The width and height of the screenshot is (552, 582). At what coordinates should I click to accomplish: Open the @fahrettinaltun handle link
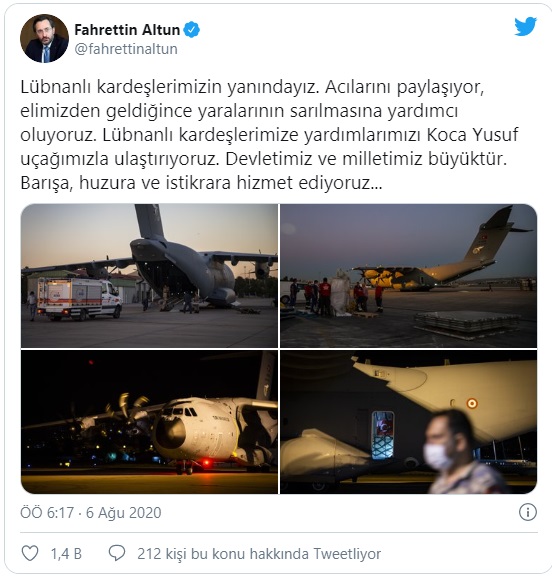pos(126,49)
